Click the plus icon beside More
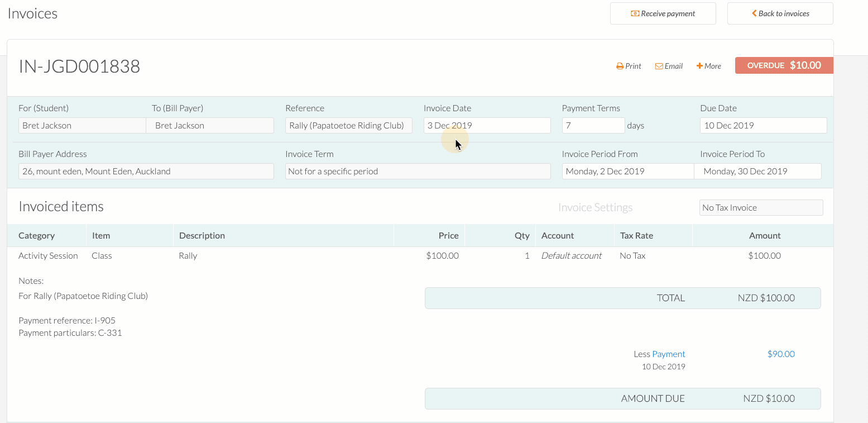Screen dimensions: 868x423 click(699, 66)
